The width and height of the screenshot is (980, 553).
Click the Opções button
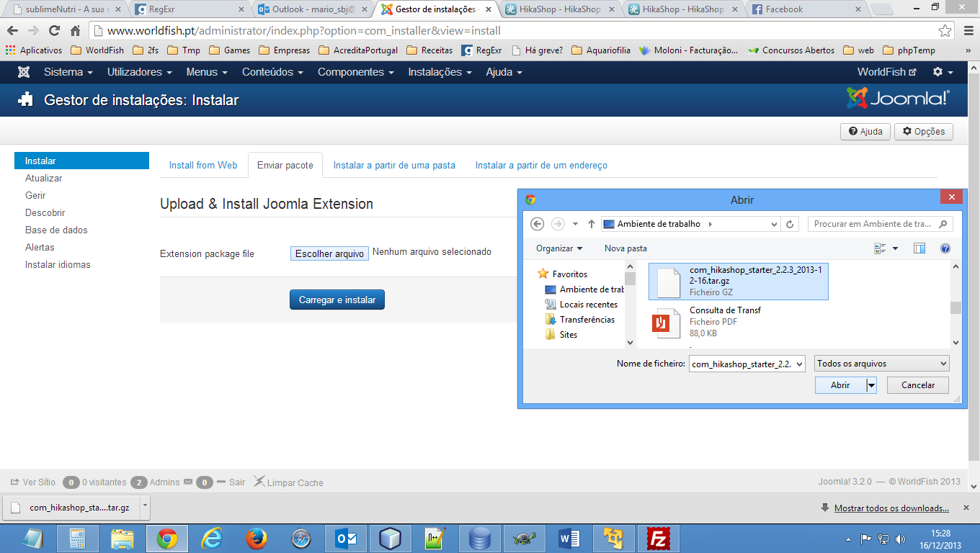tap(924, 132)
